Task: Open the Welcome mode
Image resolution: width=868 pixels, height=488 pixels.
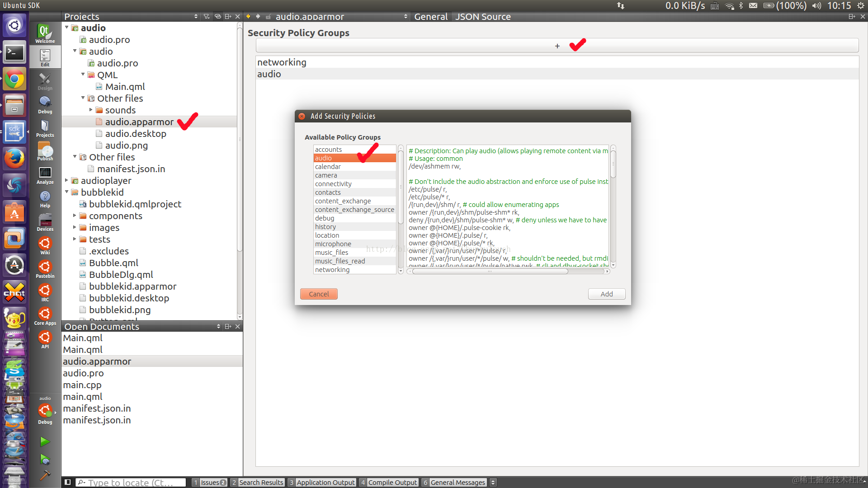Action: click(45, 33)
